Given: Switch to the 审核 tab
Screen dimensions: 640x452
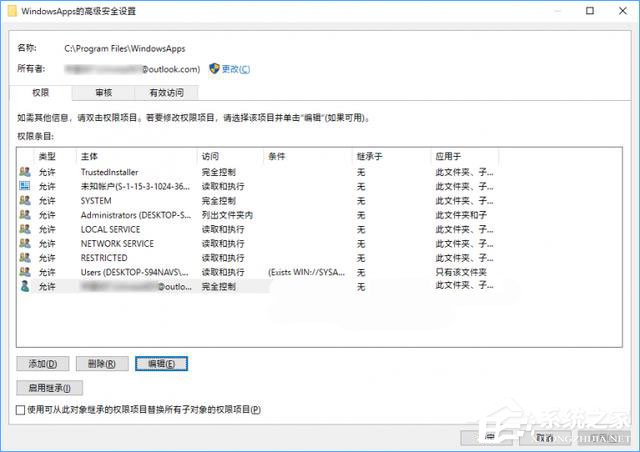Looking at the screenshot, I should (x=104, y=93).
